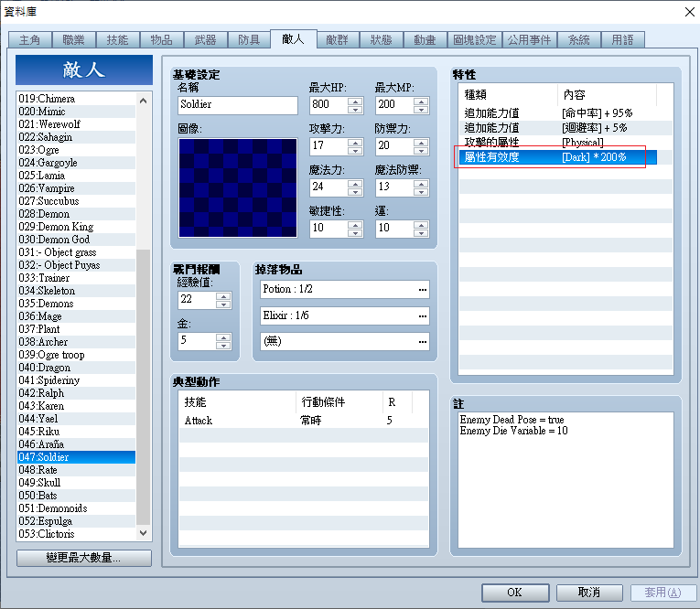This screenshot has height=609, width=700.
Task: Click the 註 note text area
Action: coord(565,480)
